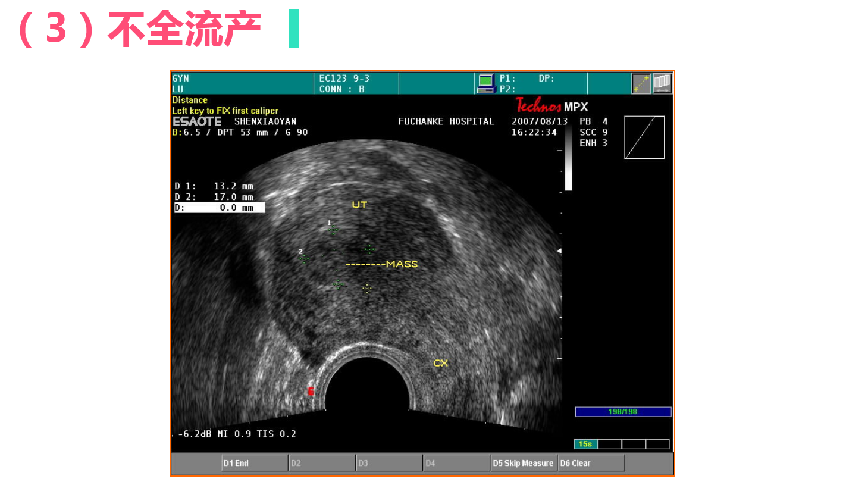Click the P2: field in top bar
This screenshot has width=868, height=482.
507,89
